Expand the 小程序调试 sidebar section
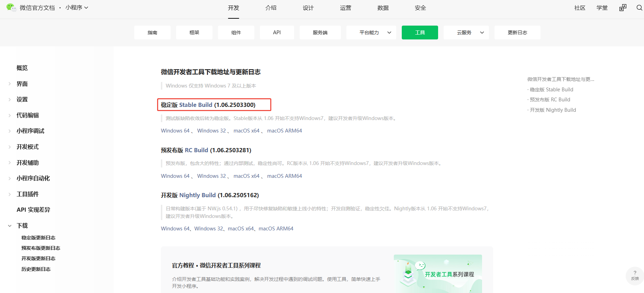The image size is (644, 293). 10,131
